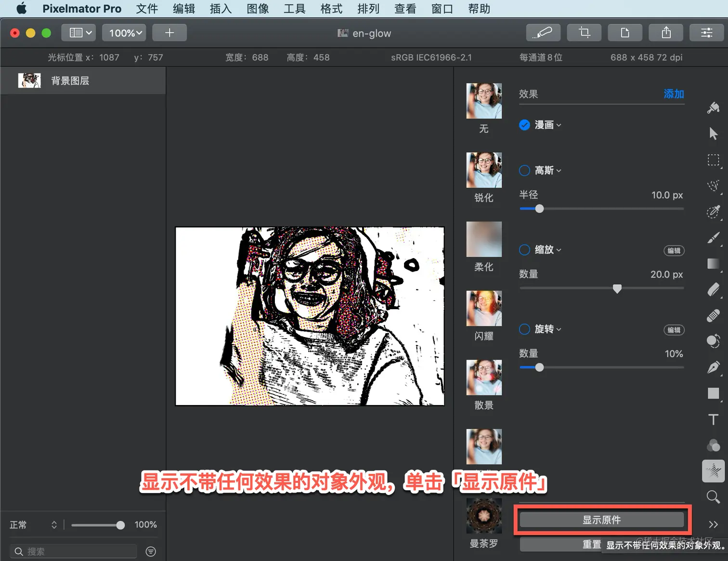Image resolution: width=728 pixels, height=561 pixels.
Task: Expand more tools with double chevron
Action: 713,524
